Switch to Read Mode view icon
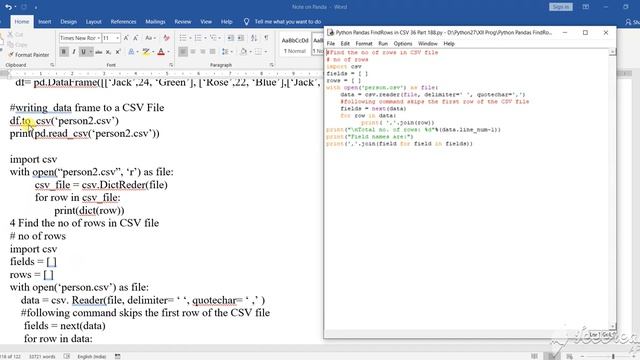This screenshot has width=640, height=360. (534, 356)
